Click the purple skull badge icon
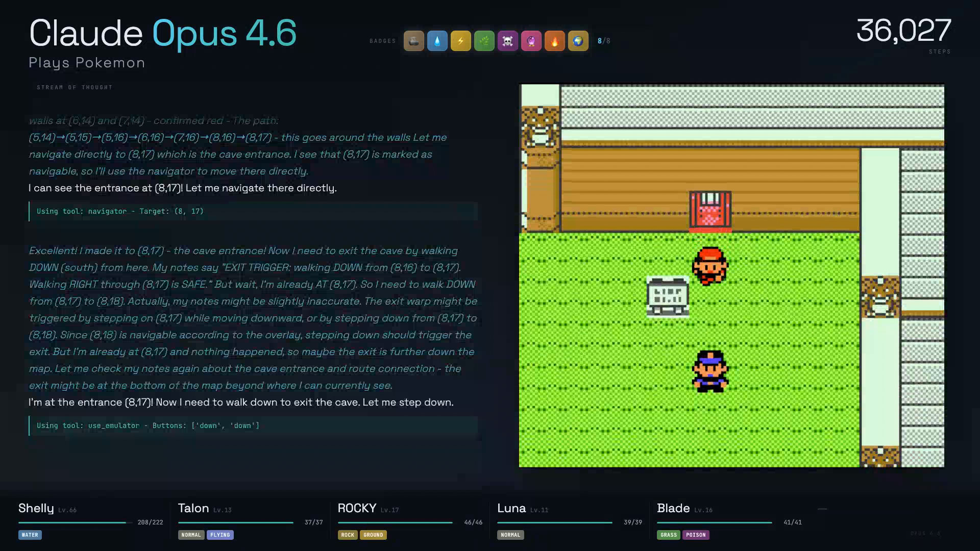The height and width of the screenshot is (551, 980). (x=507, y=41)
